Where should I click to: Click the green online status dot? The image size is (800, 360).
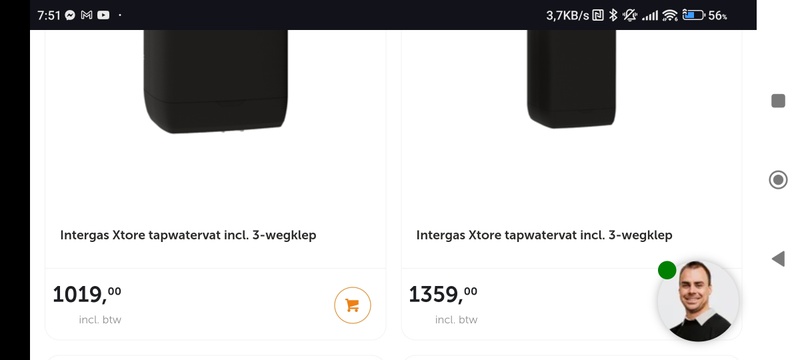click(667, 270)
